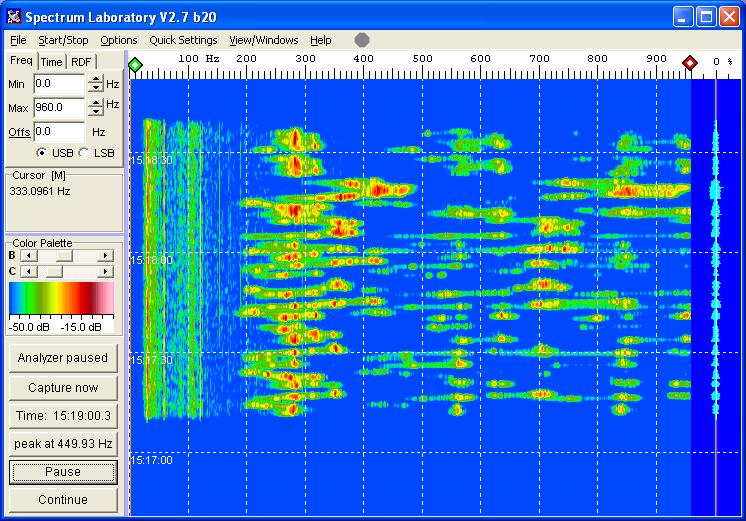Decrease Min frequency with down arrow
This screenshot has width=746, height=521.
click(x=96, y=88)
